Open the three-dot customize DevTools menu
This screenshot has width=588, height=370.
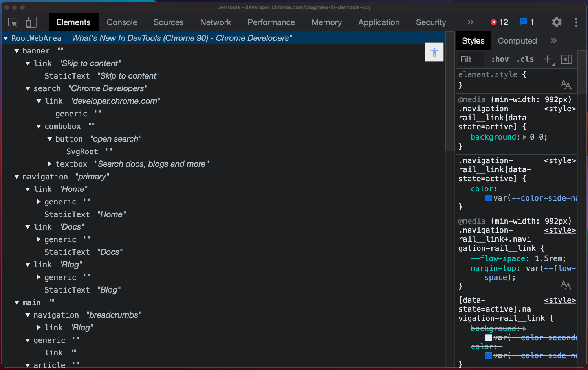[x=576, y=22]
